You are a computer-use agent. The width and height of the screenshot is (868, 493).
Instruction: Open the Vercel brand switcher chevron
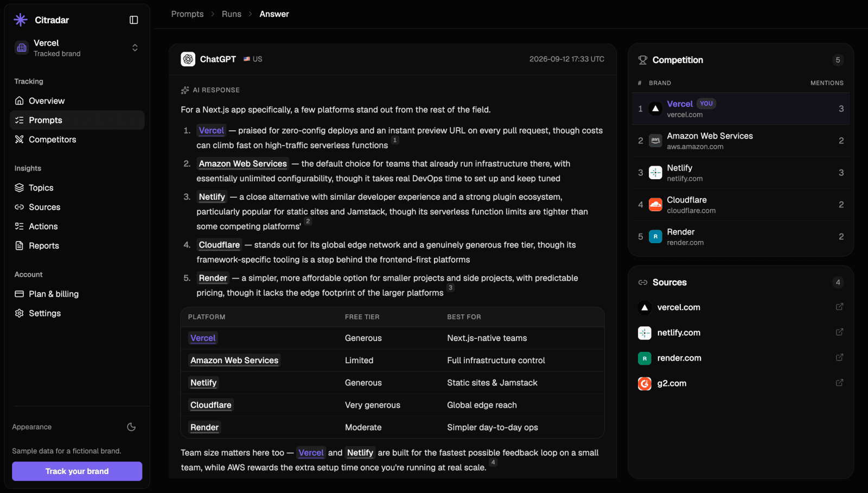point(135,48)
